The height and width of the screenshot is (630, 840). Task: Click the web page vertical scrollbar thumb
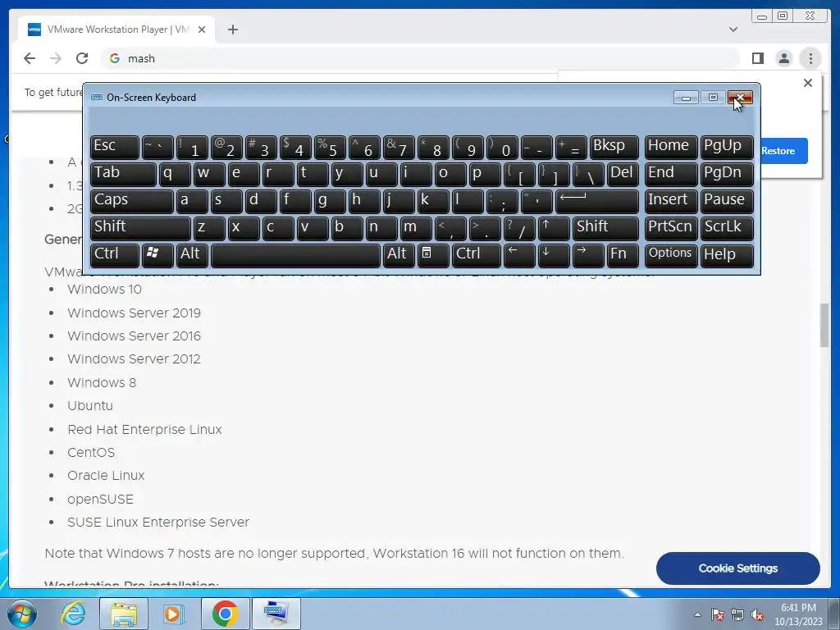[824, 325]
